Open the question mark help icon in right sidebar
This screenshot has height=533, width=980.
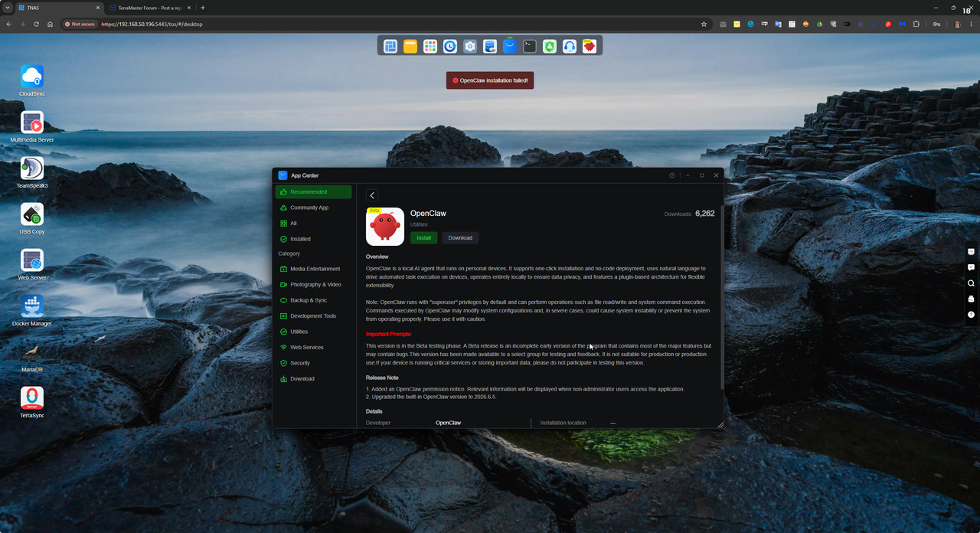pos(971,315)
